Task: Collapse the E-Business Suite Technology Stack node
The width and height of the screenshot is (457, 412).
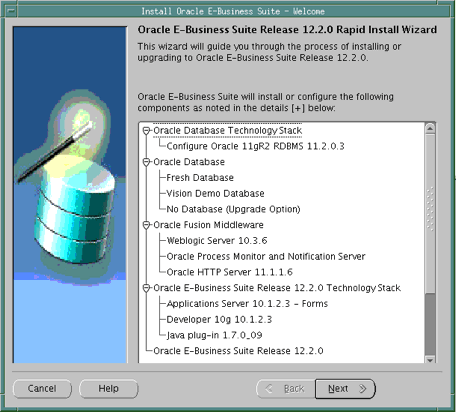Action: click(x=146, y=288)
